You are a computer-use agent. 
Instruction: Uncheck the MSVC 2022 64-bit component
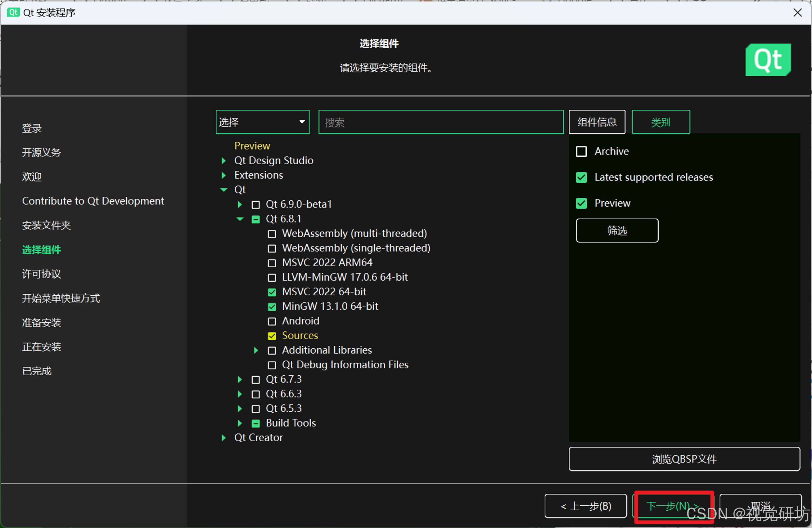click(272, 292)
